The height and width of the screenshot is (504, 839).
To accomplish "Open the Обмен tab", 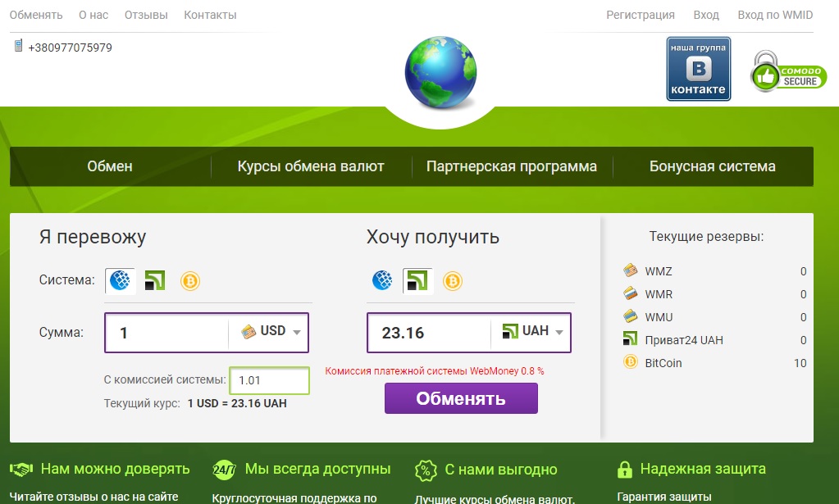I will click(110, 166).
